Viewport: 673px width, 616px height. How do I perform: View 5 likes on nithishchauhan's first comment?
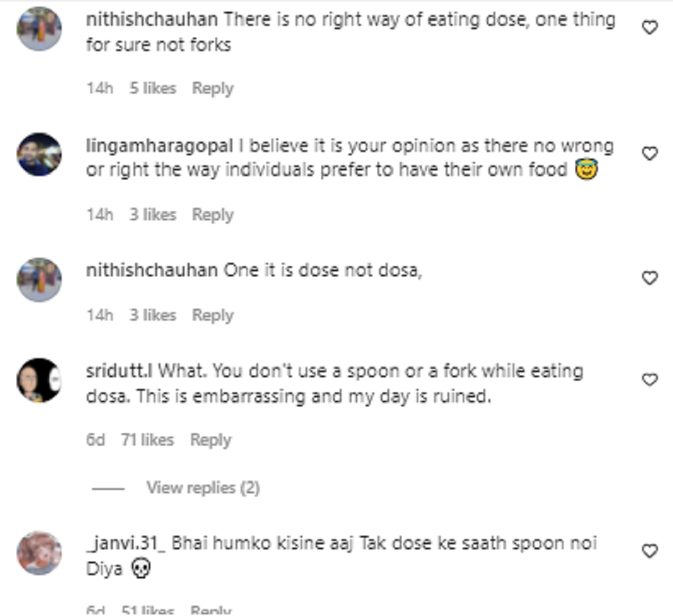(x=153, y=88)
